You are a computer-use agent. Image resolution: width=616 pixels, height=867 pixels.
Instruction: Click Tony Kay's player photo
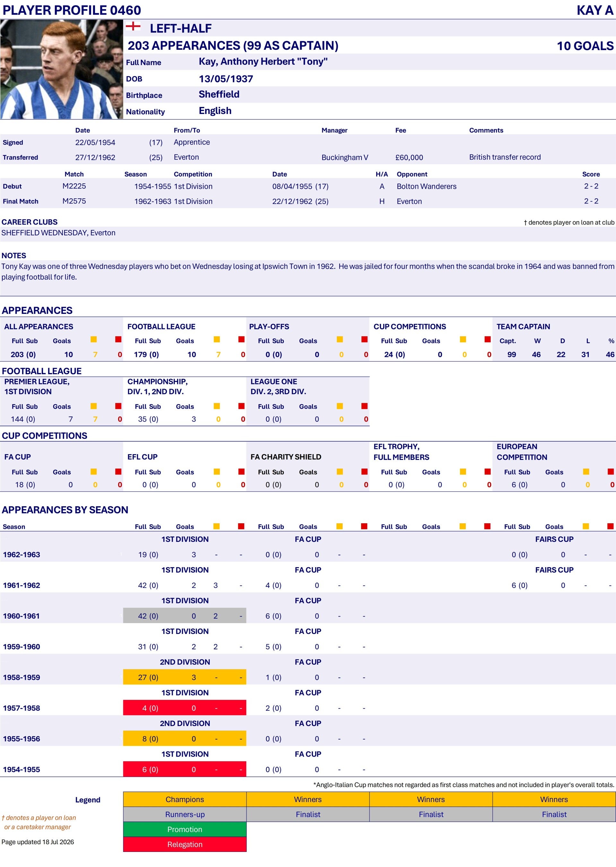pos(61,69)
